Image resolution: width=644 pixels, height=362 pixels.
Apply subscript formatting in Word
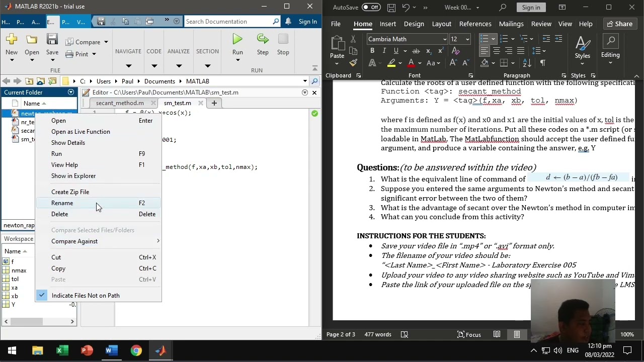pyautogui.click(x=428, y=51)
